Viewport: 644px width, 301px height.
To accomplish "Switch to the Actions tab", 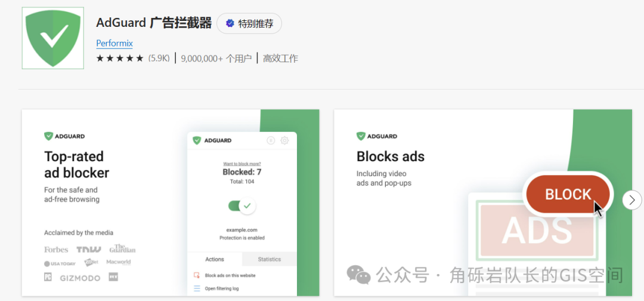I will click(x=215, y=259).
